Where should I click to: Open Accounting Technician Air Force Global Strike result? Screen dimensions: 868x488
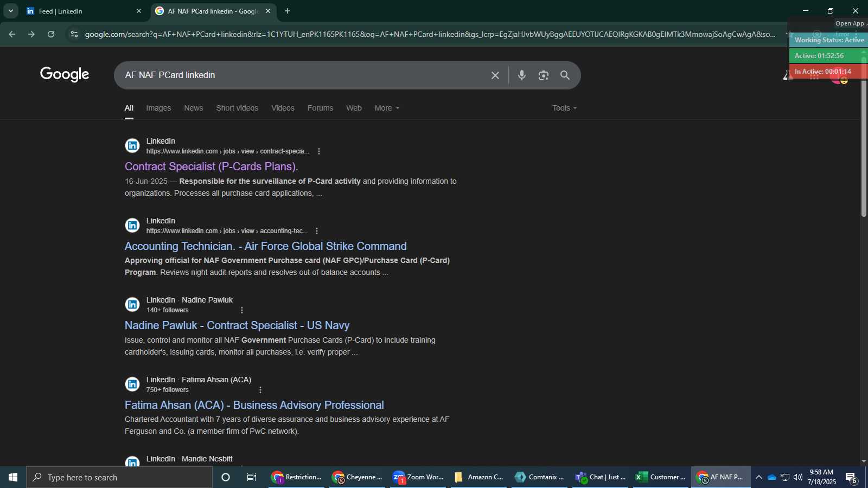266,246
